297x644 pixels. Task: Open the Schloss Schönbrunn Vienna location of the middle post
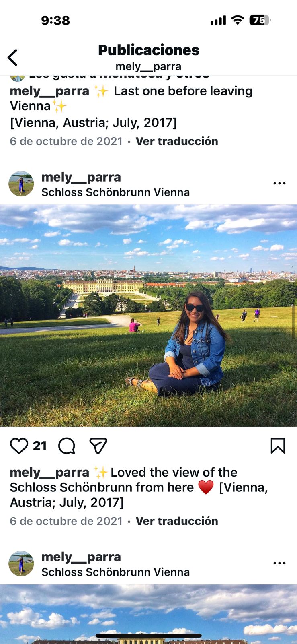click(116, 192)
